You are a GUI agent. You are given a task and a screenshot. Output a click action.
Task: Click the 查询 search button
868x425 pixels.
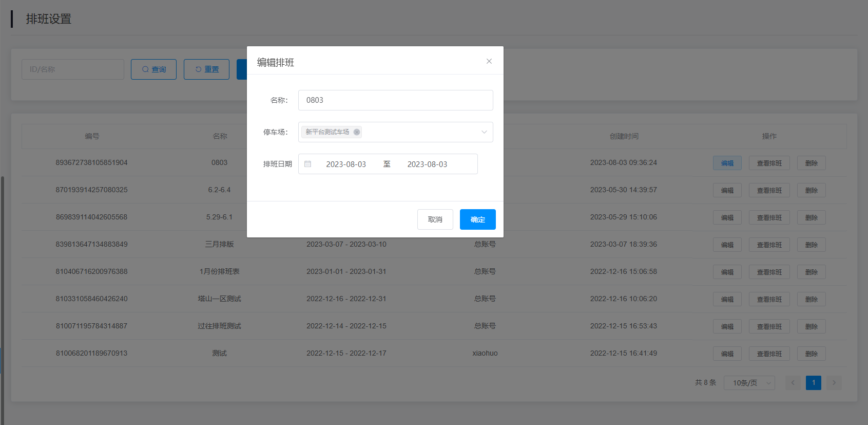click(153, 69)
